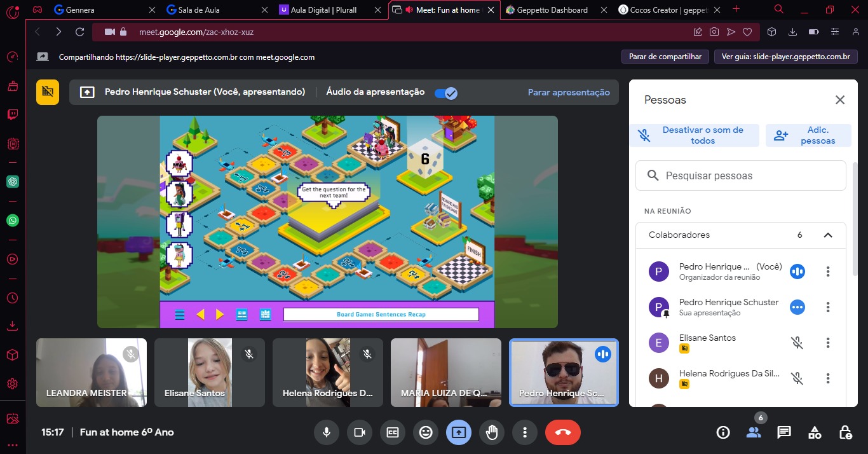
Task: Open the chat with everyone icon
Action: pos(784,432)
